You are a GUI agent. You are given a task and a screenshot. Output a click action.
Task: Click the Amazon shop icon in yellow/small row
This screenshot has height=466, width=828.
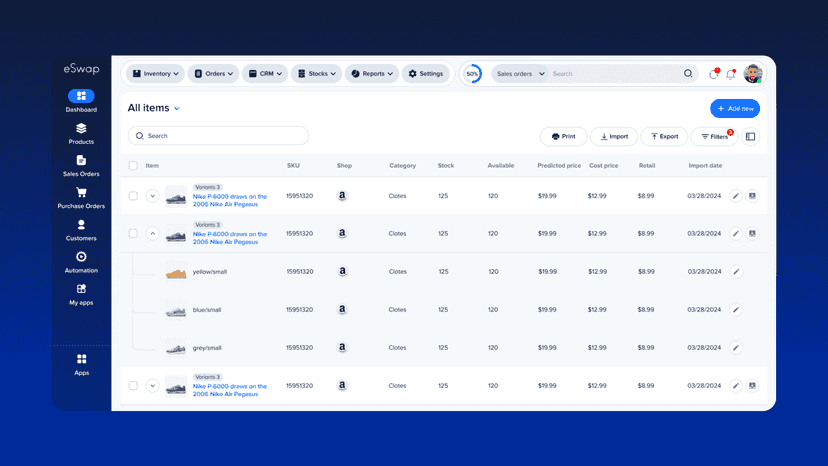(342, 272)
